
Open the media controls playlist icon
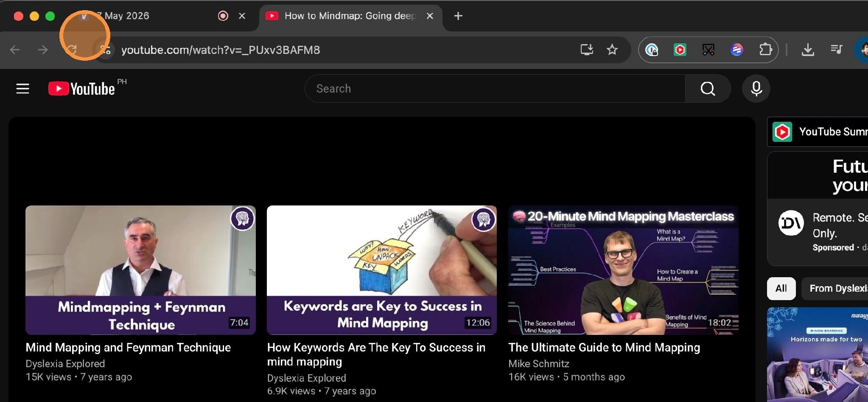[x=836, y=50]
